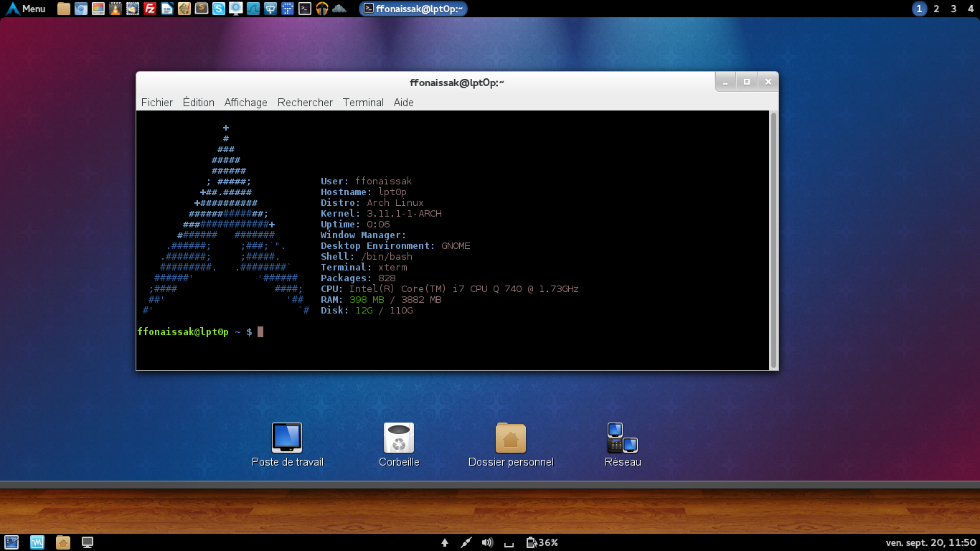The height and width of the screenshot is (551, 980).
Task: Launch VLC media player from top panel
Action: click(x=115, y=9)
